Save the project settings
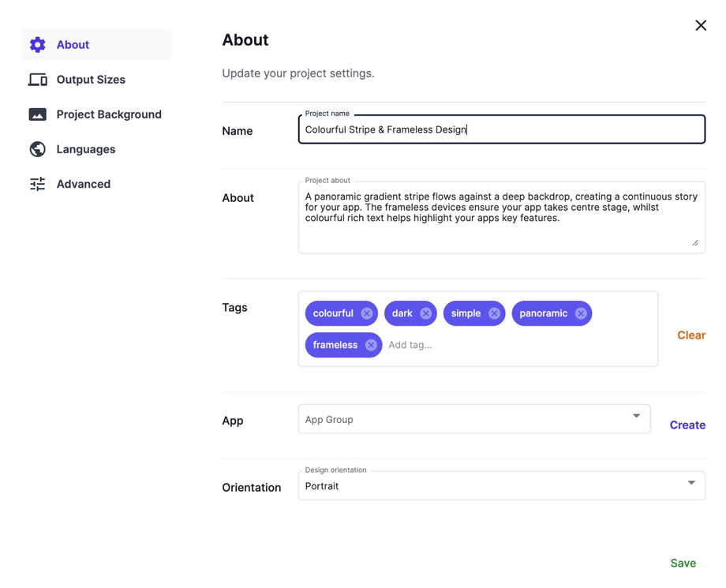Screen dimensions: 726x588 (683, 563)
